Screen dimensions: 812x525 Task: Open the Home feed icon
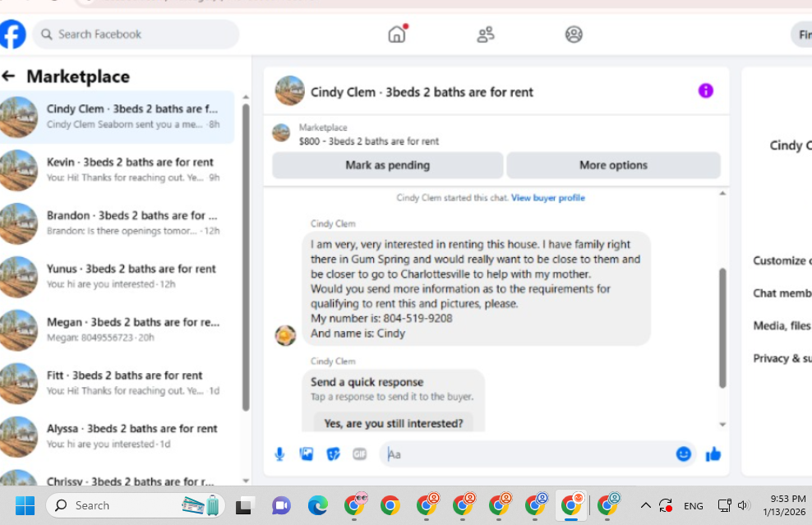coord(397,35)
